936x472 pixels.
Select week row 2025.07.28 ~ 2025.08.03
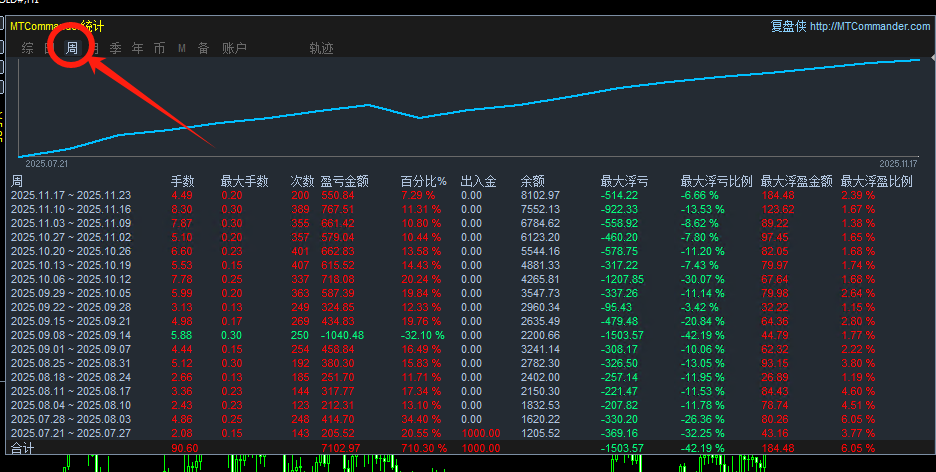pyautogui.click(x=468, y=419)
